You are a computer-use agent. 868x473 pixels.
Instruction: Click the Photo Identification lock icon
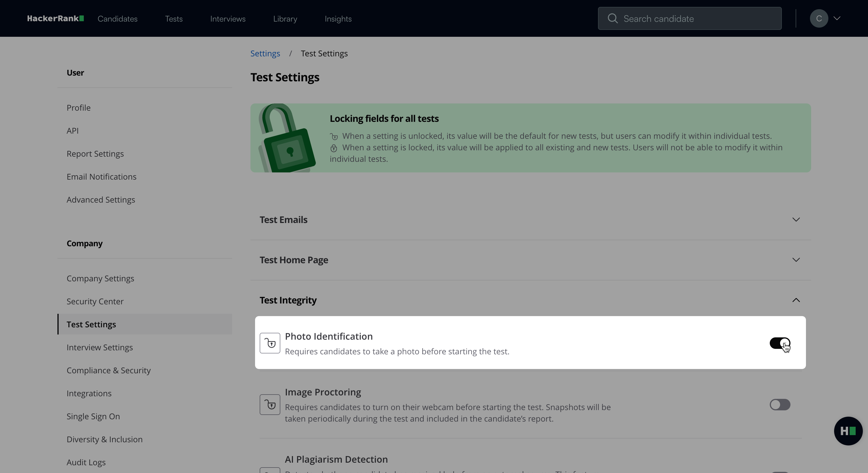click(x=270, y=343)
